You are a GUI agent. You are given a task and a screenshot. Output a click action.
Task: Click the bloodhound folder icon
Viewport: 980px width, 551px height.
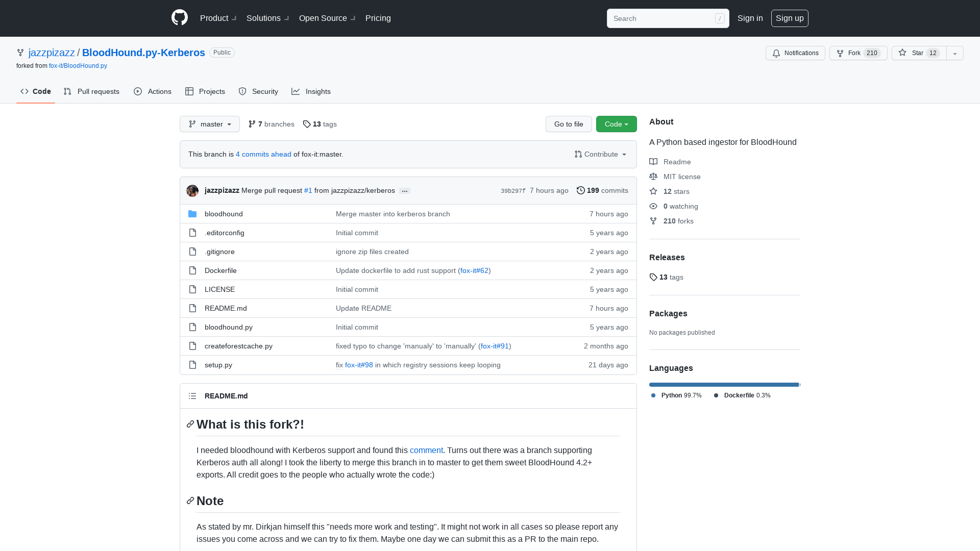192,214
